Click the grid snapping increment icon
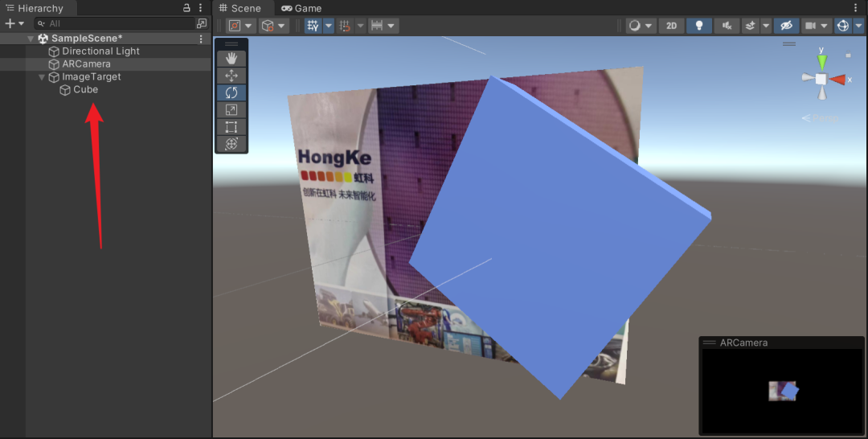 click(346, 26)
